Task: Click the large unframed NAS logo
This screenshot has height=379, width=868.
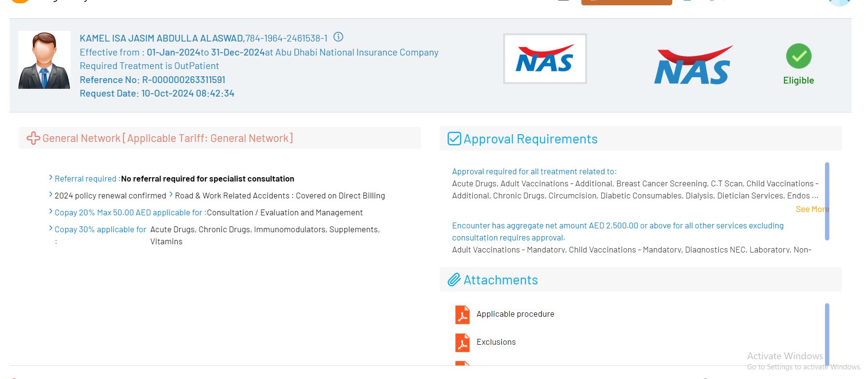Action: click(693, 65)
